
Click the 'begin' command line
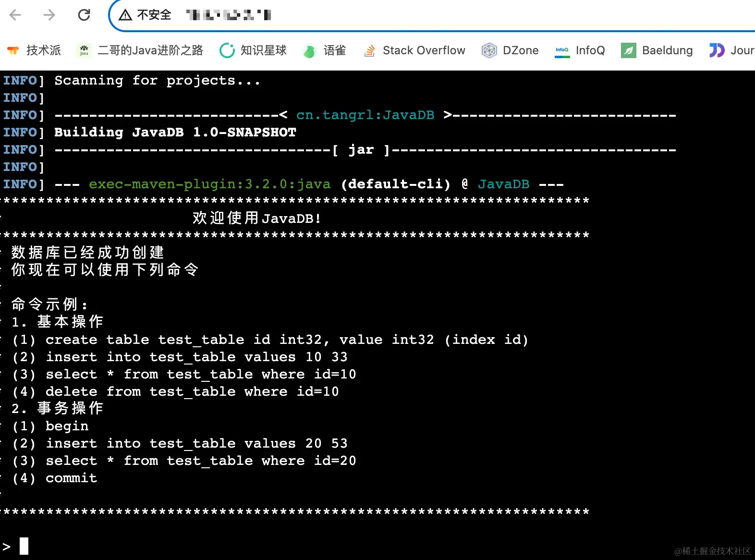tap(50, 426)
